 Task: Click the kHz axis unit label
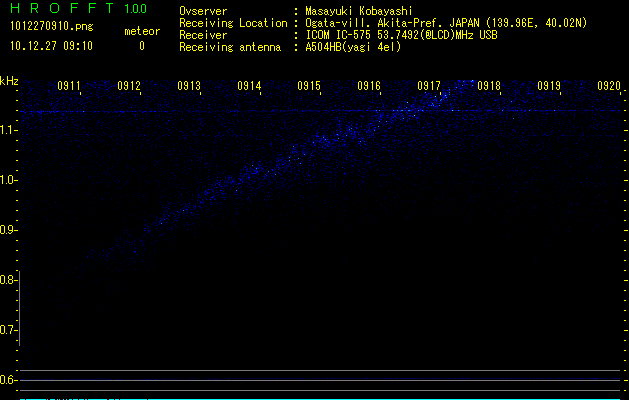tap(9, 81)
